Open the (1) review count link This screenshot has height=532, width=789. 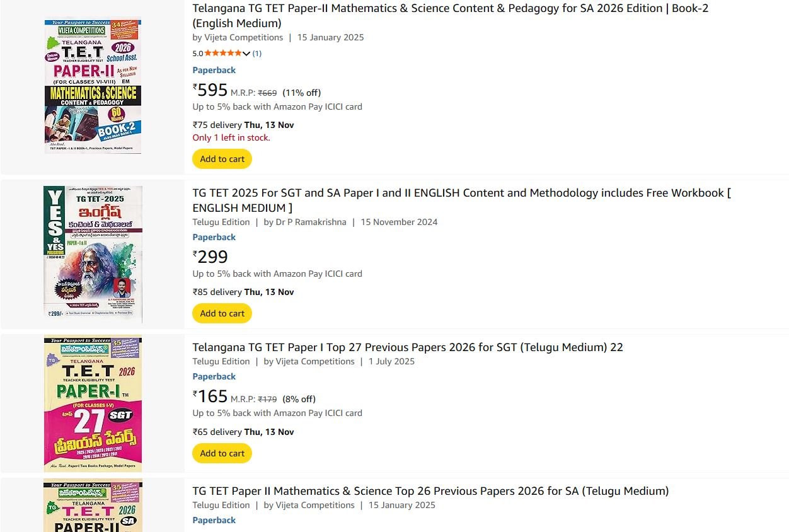[x=257, y=54]
